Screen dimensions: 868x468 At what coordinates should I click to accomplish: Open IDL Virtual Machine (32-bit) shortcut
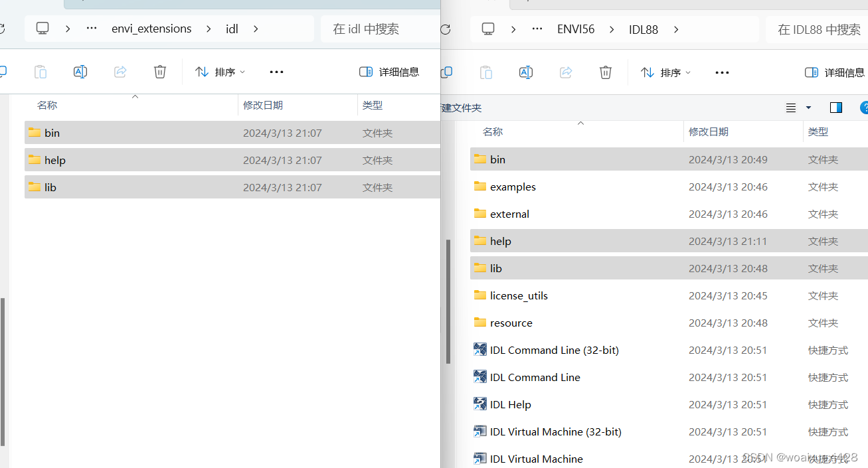click(x=547, y=431)
